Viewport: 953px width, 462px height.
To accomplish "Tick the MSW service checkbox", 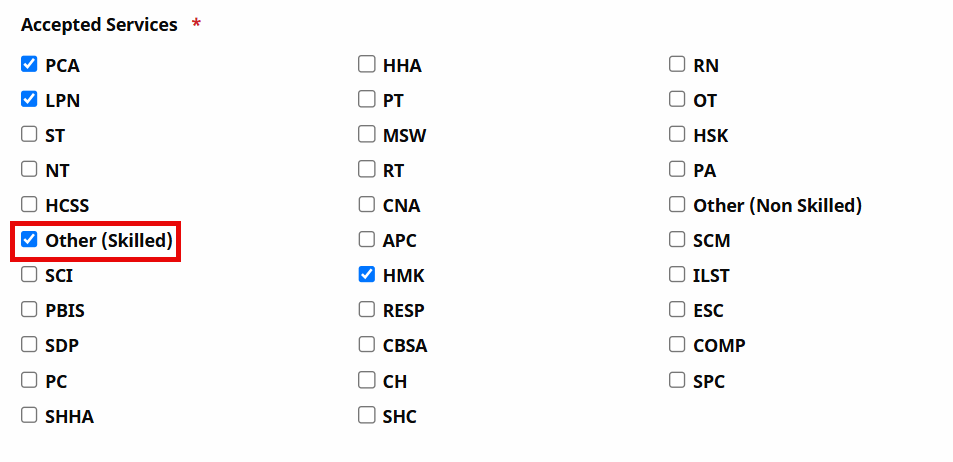I will click(367, 135).
